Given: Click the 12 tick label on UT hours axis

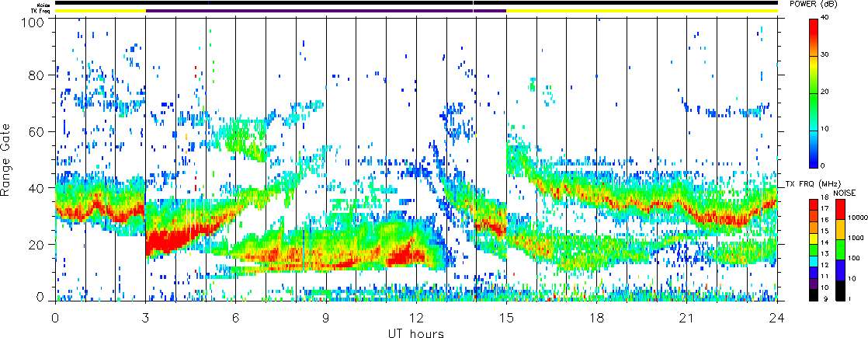Looking at the screenshot, I should tap(416, 319).
